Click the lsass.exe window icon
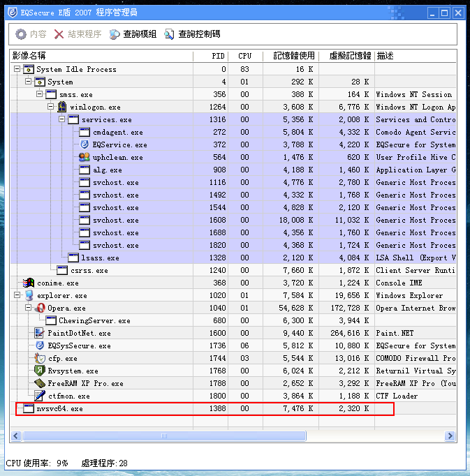The image size is (470, 476). tap(73, 258)
